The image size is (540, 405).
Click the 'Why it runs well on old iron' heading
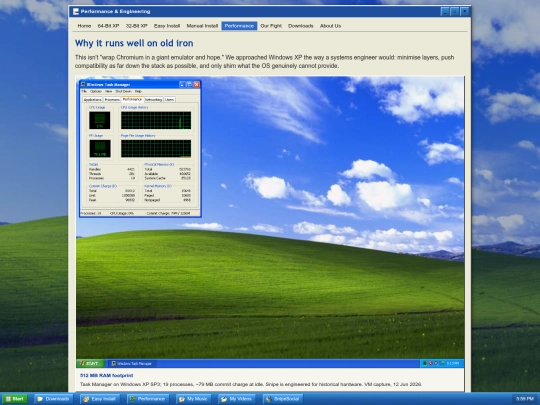click(x=134, y=43)
